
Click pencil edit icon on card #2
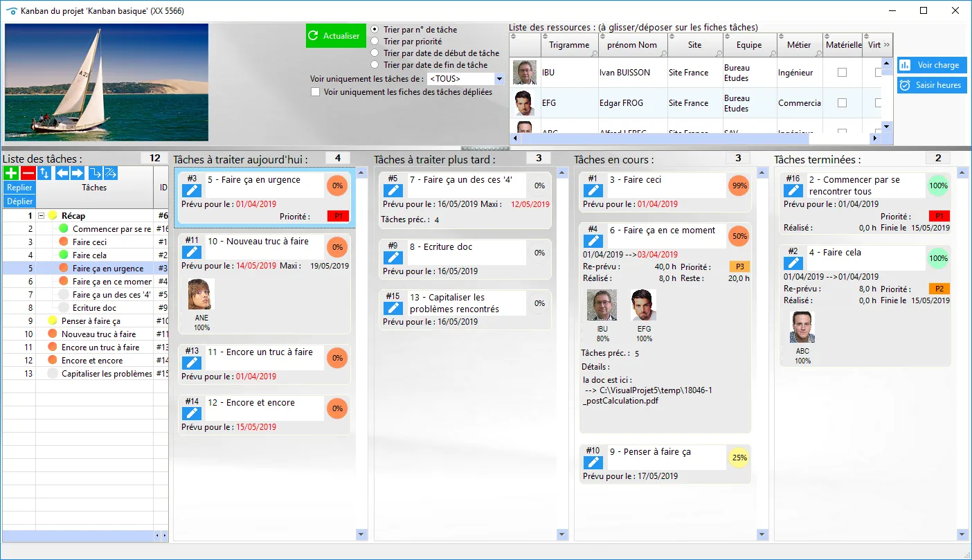[793, 263]
